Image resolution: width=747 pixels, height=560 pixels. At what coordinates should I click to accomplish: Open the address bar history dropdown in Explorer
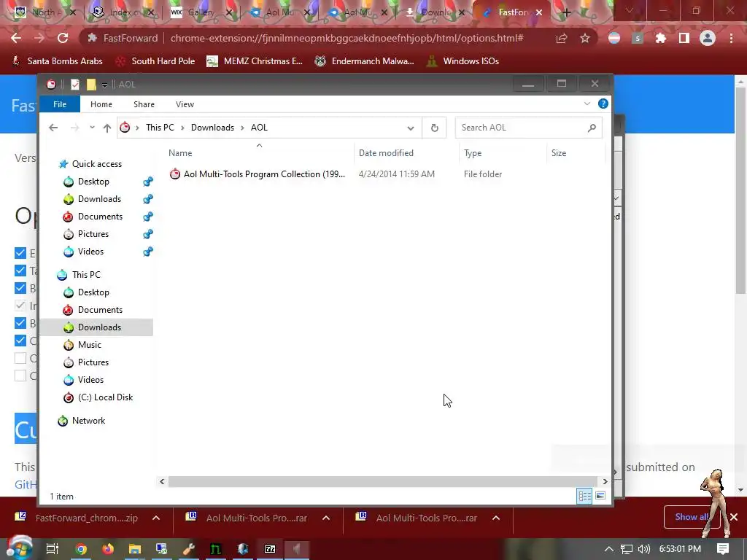411,128
